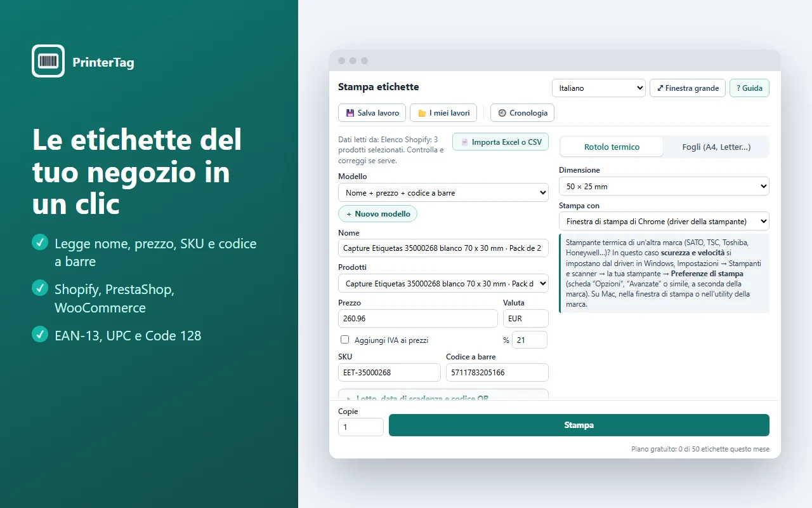Viewport: 812px width, 508px height.
Task: Click the checkmark beside EAN-13, UPC
Action: 40,333
